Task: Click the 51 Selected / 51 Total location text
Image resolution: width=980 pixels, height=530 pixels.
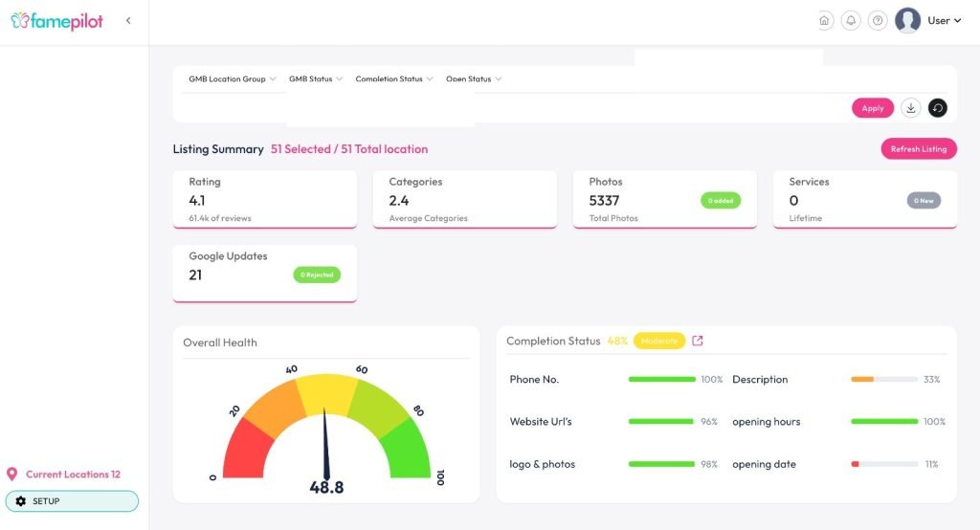Action: (x=349, y=148)
